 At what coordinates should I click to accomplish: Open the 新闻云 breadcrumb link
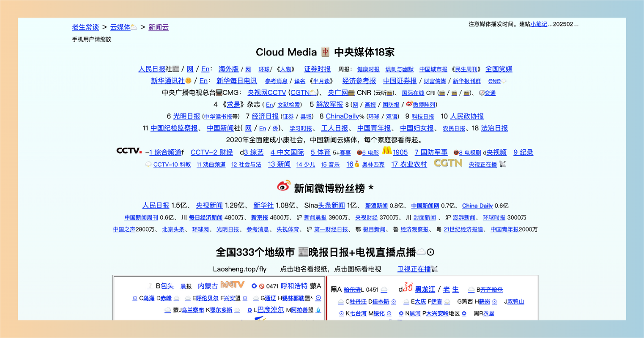159,27
